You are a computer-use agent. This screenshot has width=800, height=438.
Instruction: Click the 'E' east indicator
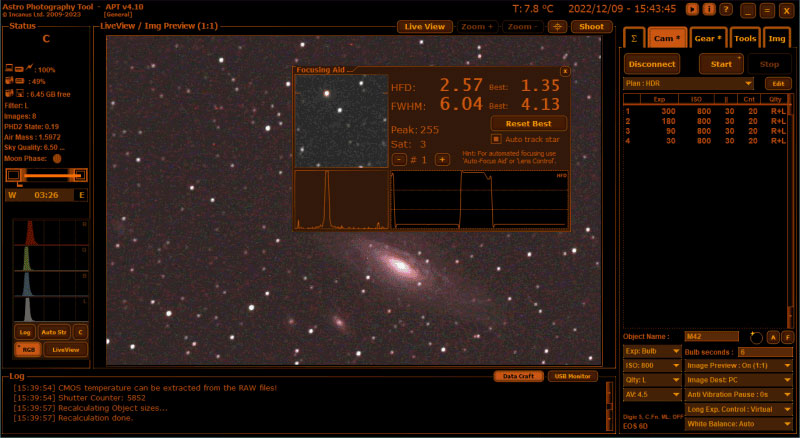(x=81, y=195)
